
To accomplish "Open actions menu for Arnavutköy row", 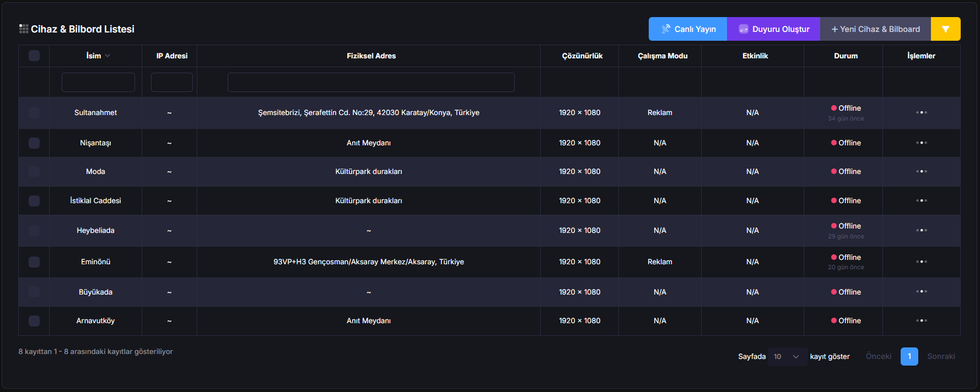I will (x=921, y=321).
